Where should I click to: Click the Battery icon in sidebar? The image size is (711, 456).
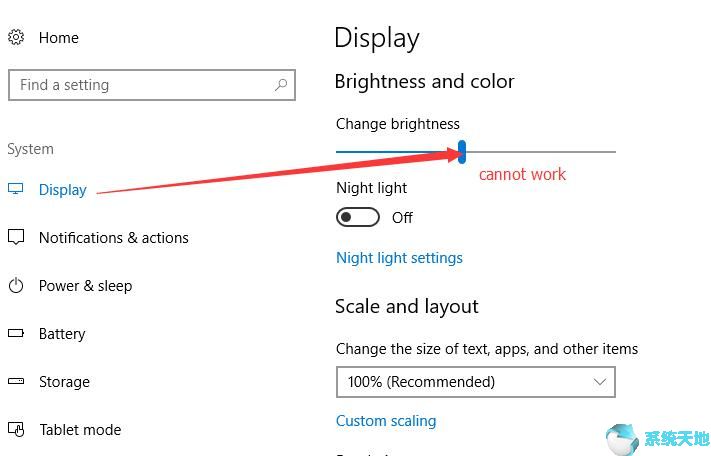(x=16, y=333)
